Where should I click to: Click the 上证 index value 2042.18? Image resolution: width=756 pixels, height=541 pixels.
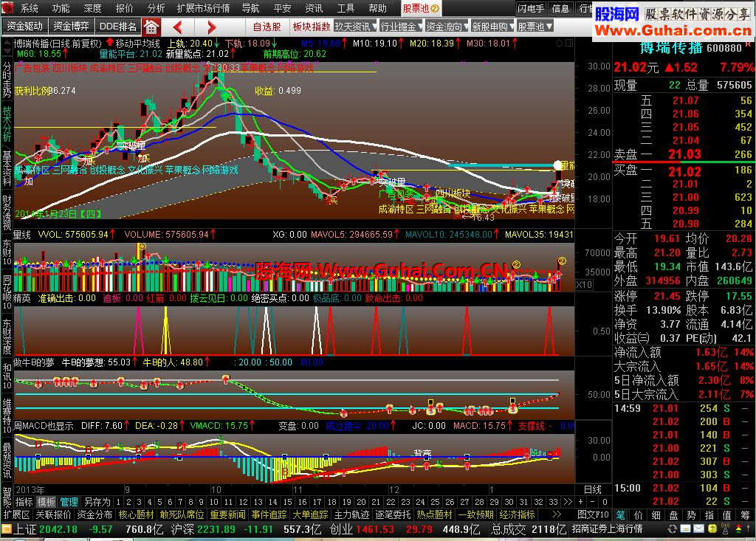[58, 529]
